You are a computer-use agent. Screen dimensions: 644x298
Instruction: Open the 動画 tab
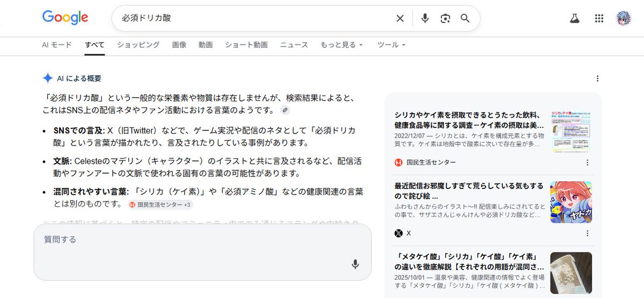coord(206,45)
